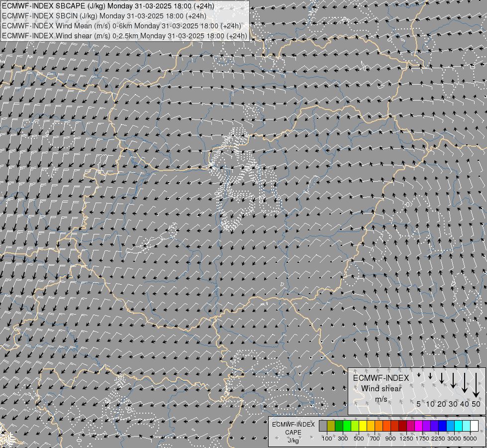Select the indigo CAPE swatch before 2250

coord(434,426)
